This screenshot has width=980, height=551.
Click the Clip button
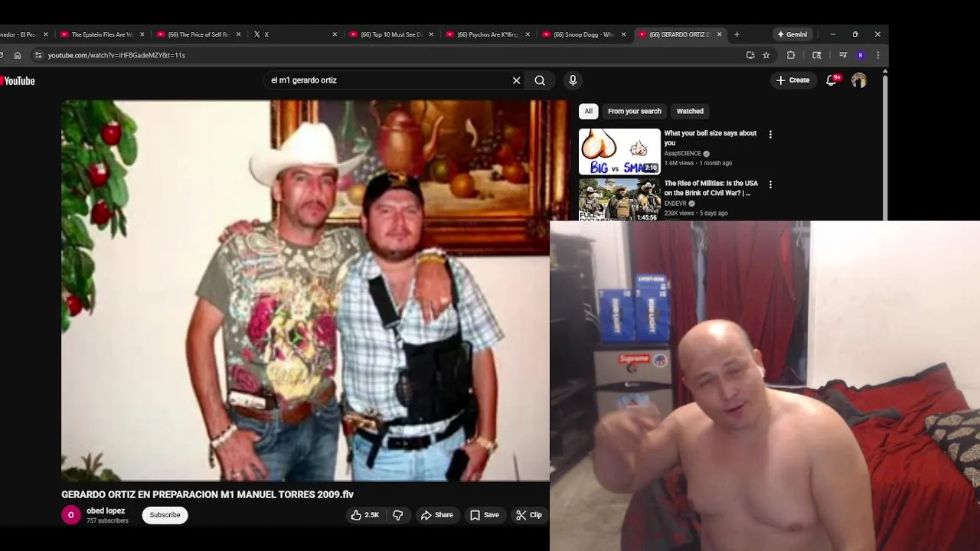pos(528,515)
